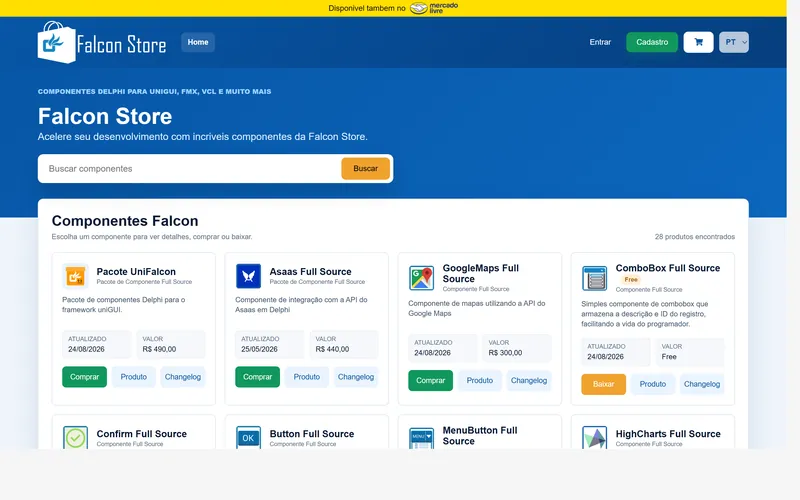The width and height of the screenshot is (800, 500).
Task: Click the GoogleMaps Full Source map icon
Action: 421,278
